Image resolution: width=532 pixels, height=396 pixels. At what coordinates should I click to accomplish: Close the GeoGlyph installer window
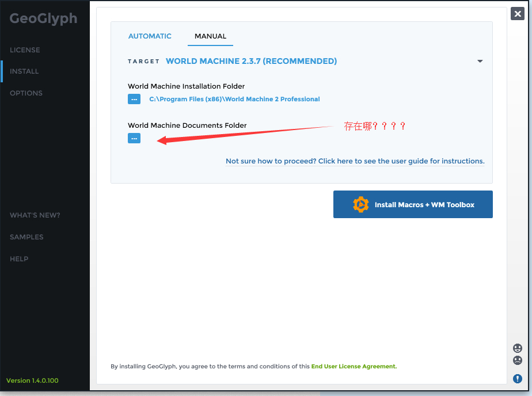tap(518, 14)
